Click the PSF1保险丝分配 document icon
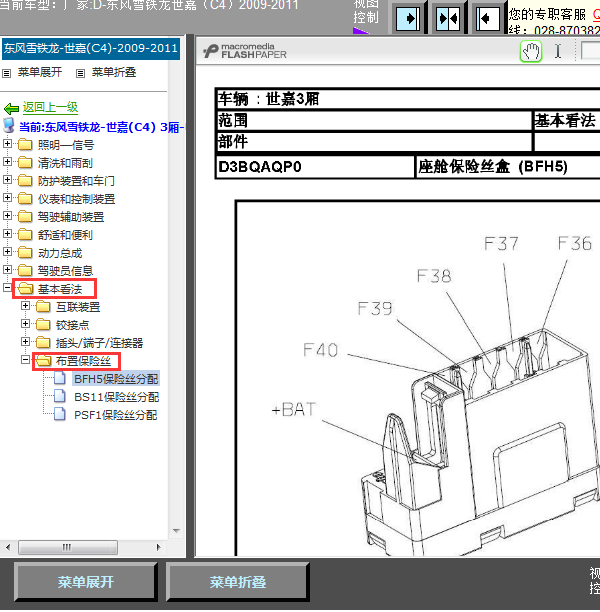The image size is (600, 612). (x=60, y=414)
